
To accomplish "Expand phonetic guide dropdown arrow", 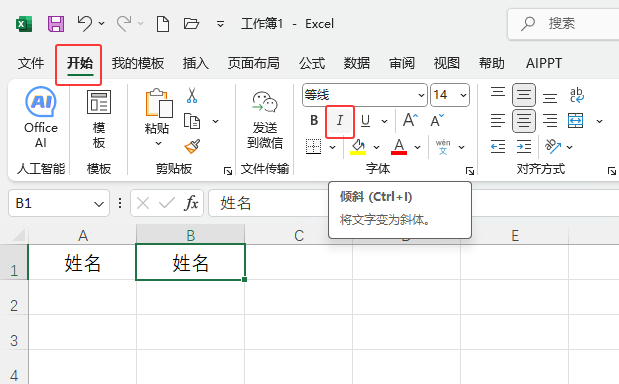I will (x=461, y=147).
